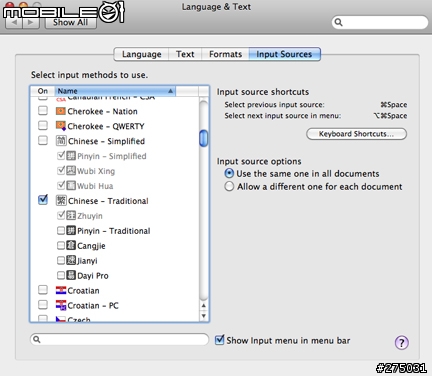Uncheck the Chinese - Traditional checkbox
The height and width of the screenshot is (376, 432).
click(43, 200)
